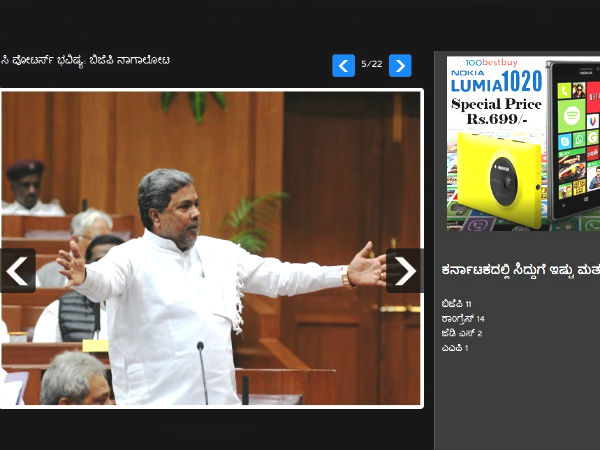Viewport: 600px width, 450px height.
Task: Go to previous image using left overlay arrow
Action: [17, 270]
